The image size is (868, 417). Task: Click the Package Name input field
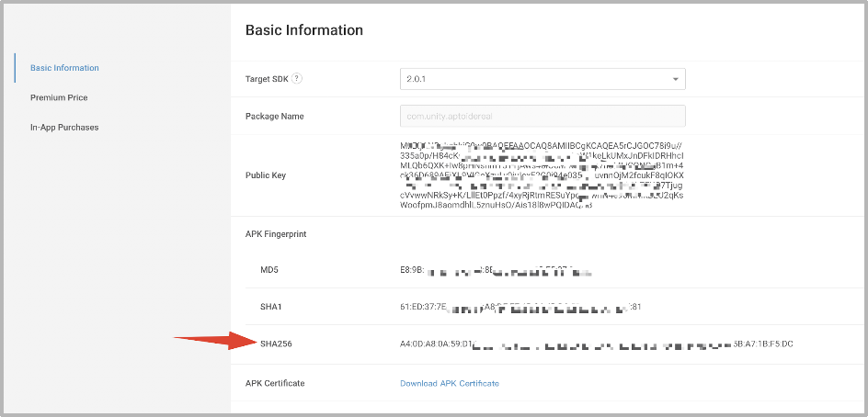point(542,116)
